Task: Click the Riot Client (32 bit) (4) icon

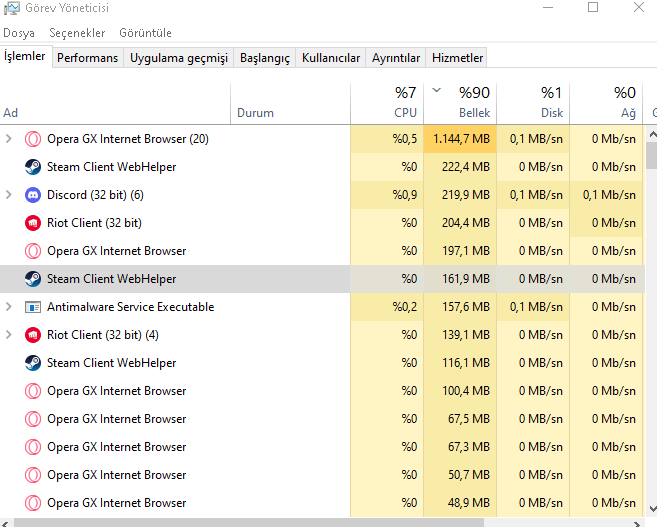Action: click(32, 335)
